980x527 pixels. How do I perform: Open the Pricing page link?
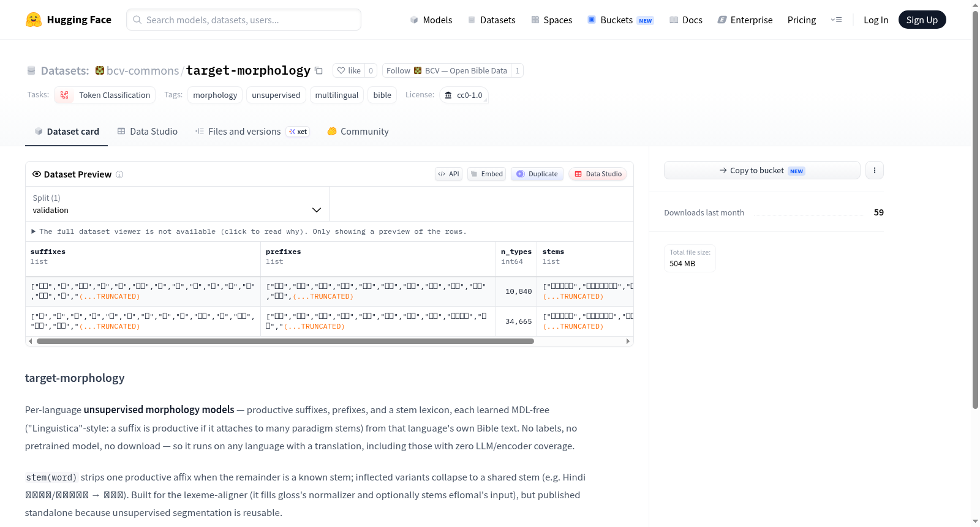coord(802,20)
